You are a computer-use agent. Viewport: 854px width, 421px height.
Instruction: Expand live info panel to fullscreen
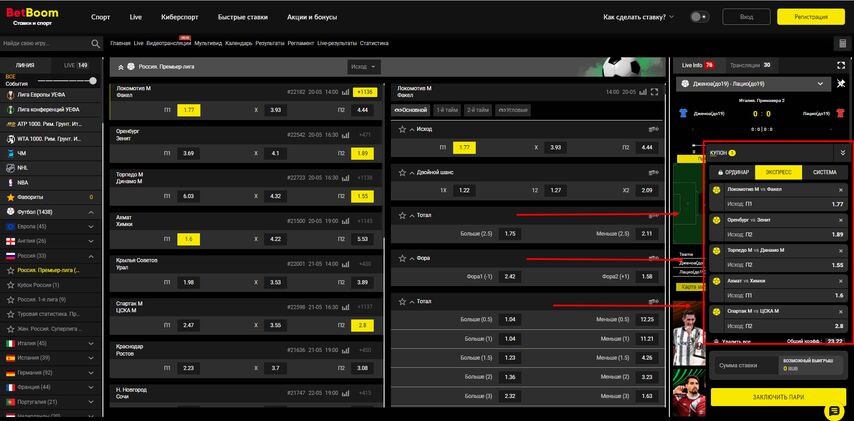843,65
